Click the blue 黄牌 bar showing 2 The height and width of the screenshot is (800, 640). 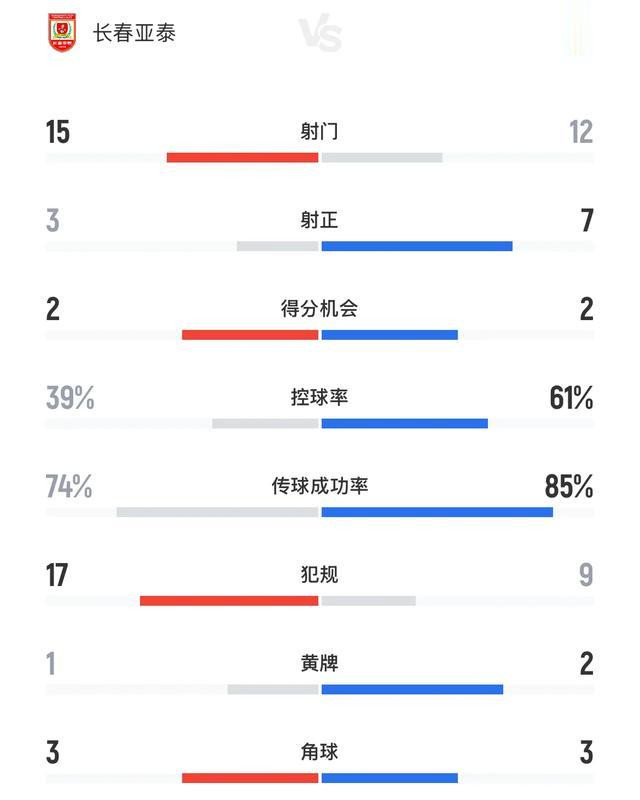(x=412, y=690)
